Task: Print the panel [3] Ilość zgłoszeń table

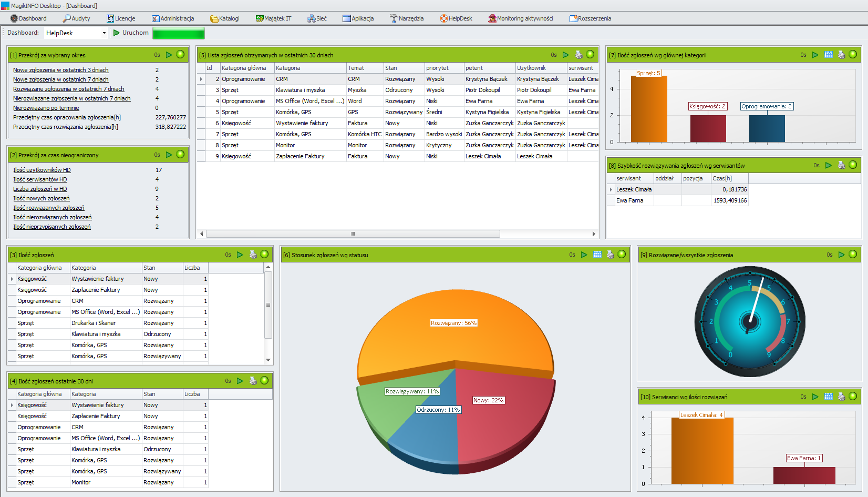Action: click(253, 255)
